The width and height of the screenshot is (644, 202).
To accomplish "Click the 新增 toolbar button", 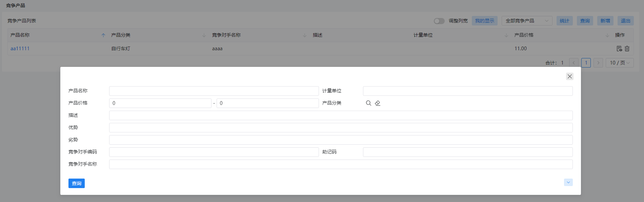I will (605, 21).
